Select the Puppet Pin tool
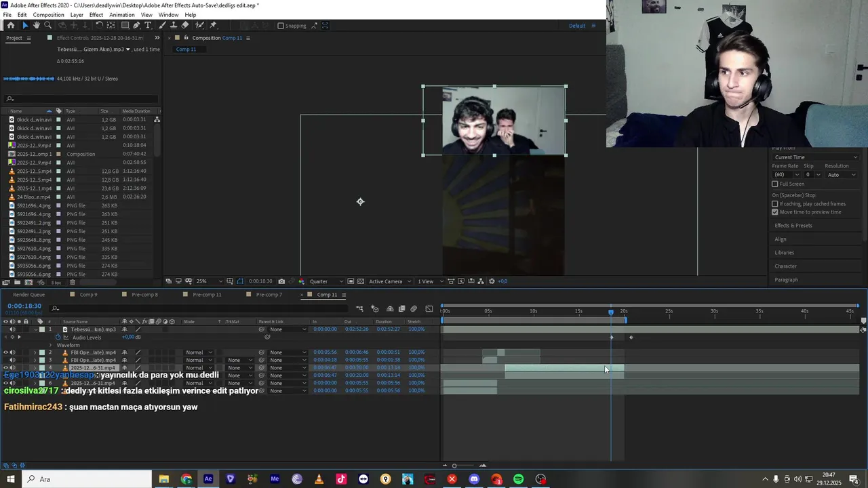 click(x=213, y=25)
